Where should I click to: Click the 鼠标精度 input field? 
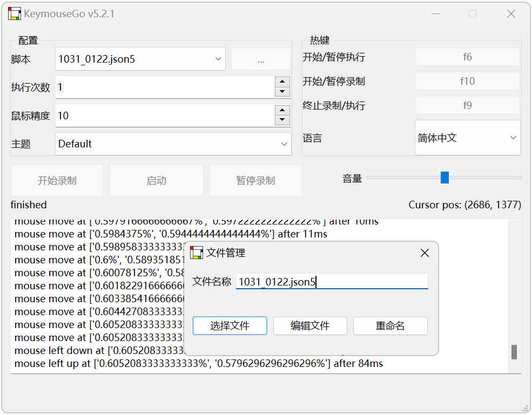[x=165, y=115]
